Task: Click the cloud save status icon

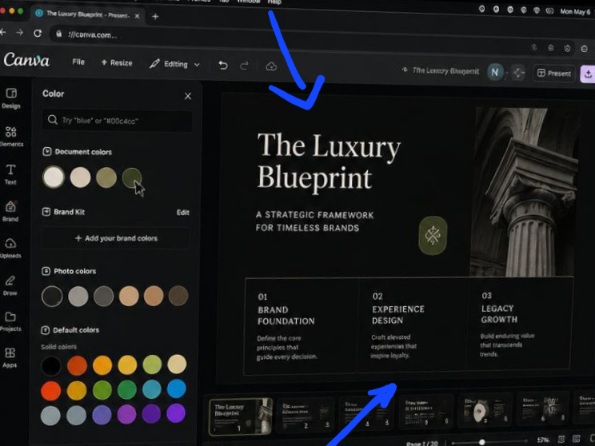Action: tap(271, 66)
